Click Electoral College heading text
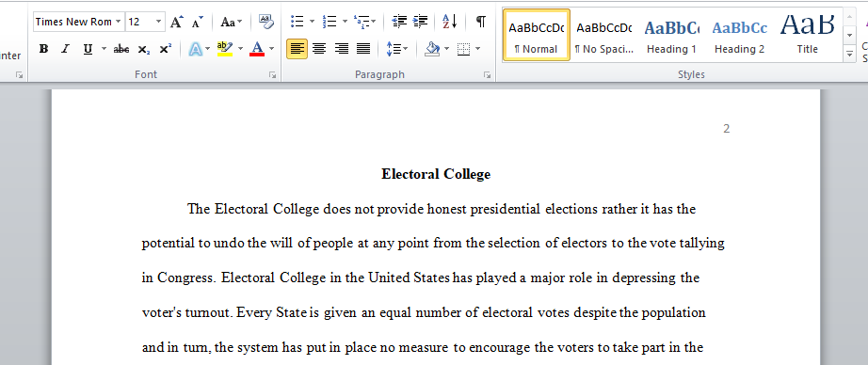Viewport: 868px width, 365px height. click(x=436, y=174)
